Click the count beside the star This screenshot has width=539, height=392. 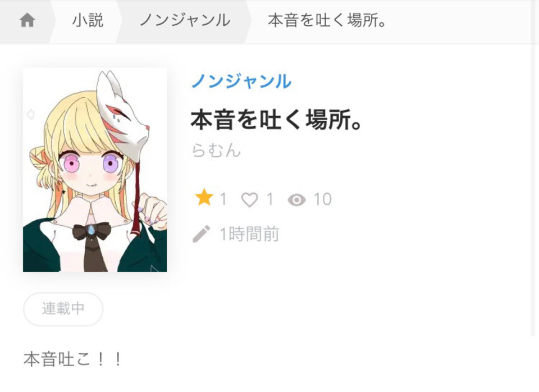tap(223, 199)
